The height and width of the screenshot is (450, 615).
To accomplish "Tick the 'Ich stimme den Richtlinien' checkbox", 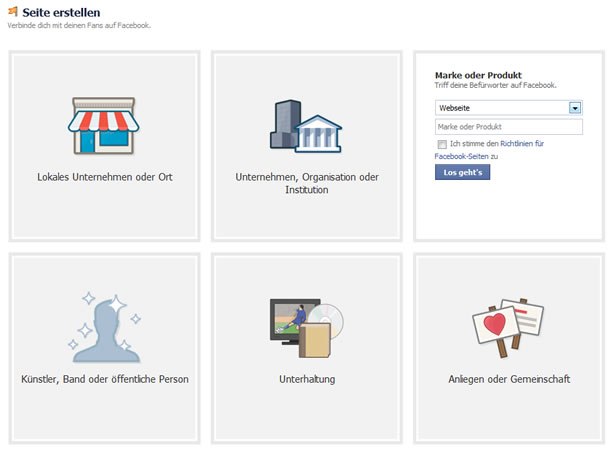I will [442, 144].
